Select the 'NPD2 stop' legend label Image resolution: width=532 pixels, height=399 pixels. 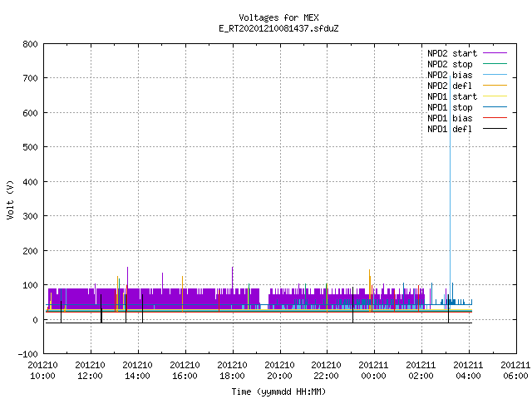pyautogui.click(x=450, y=64)
